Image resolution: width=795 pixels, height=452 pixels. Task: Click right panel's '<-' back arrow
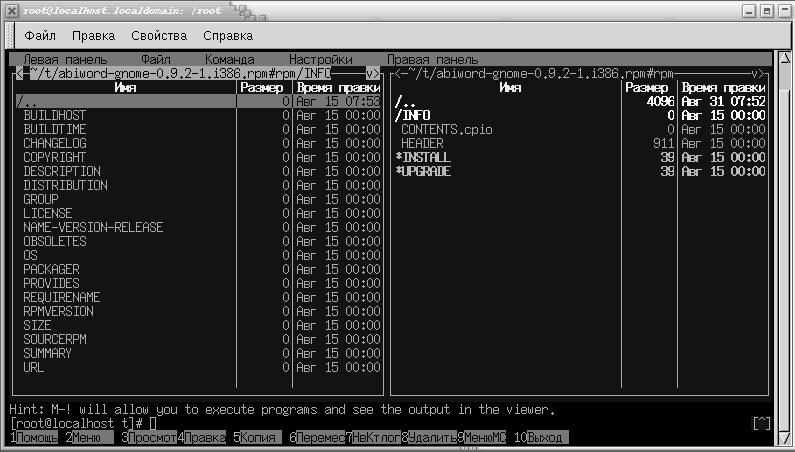pos(399,74)
